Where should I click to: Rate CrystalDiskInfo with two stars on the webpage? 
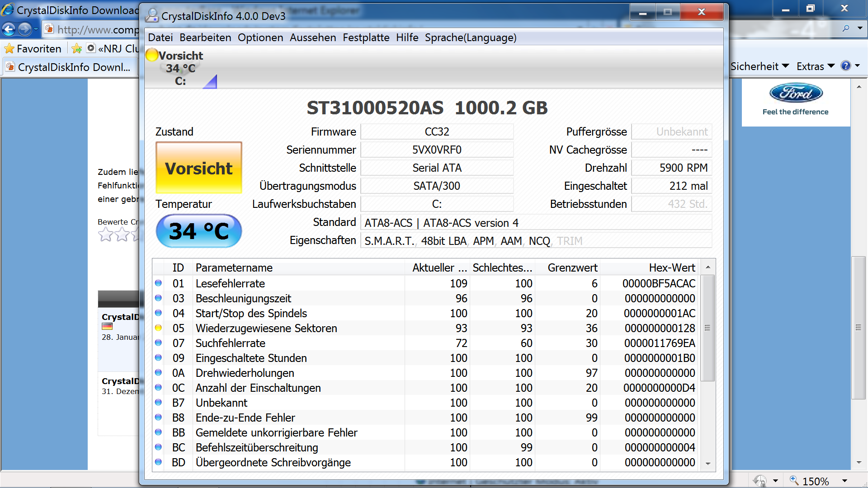122,235
